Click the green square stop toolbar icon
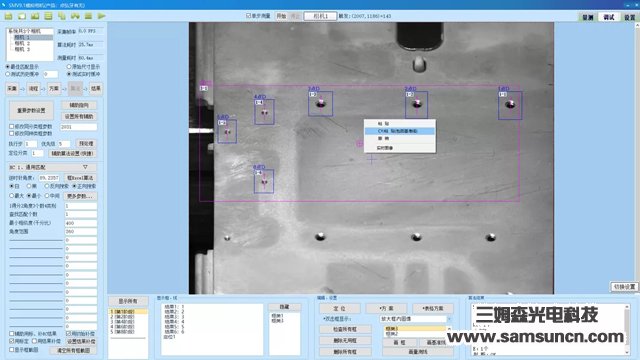 [x=88, y=16]
